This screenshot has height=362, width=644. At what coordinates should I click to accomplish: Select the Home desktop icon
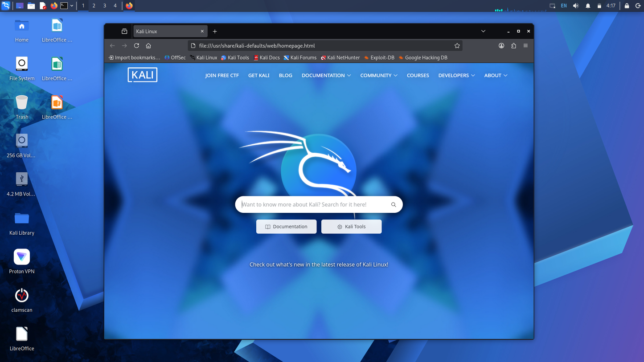(21, 31)
